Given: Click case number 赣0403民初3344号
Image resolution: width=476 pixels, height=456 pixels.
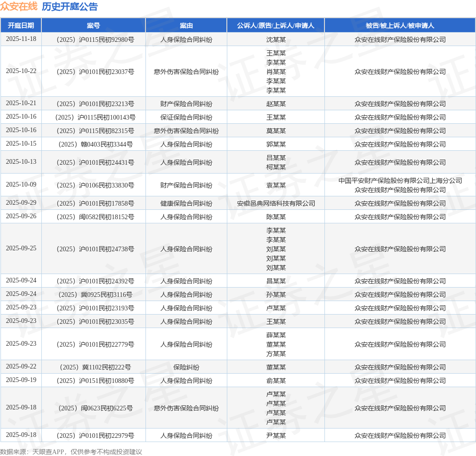Looking at the screenshot, I should pos(95,144).
